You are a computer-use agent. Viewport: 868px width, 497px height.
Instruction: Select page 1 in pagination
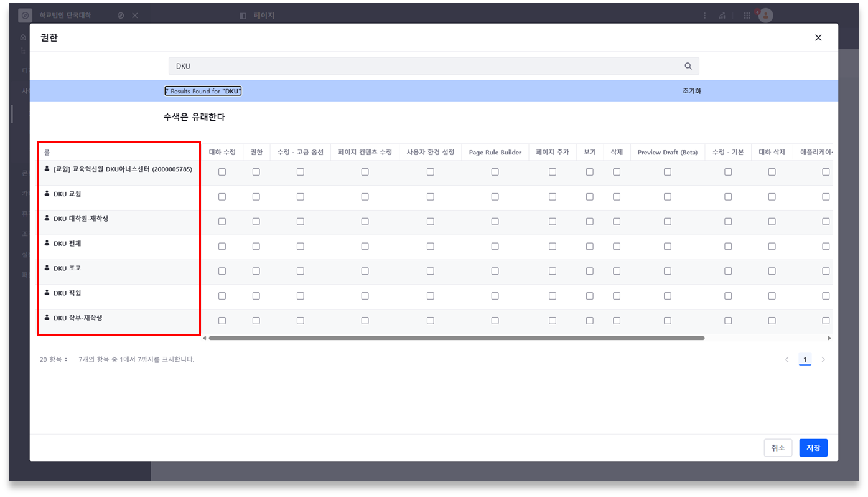tap(805, 359)
